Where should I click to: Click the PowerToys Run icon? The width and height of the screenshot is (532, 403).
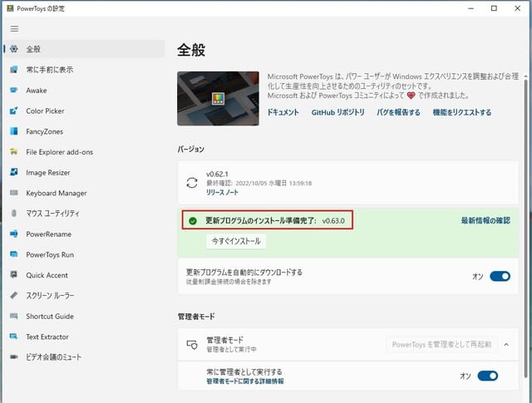point(14,254)
